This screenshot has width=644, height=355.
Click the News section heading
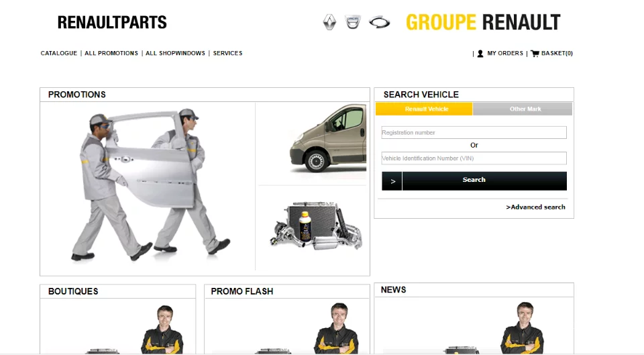click(x=393, y=290)
